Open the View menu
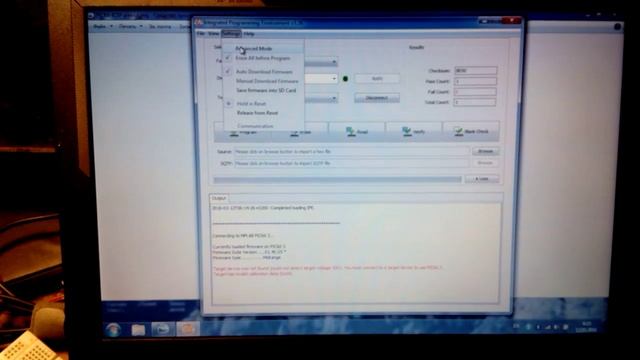640x360 pixels. click(213, 34)
